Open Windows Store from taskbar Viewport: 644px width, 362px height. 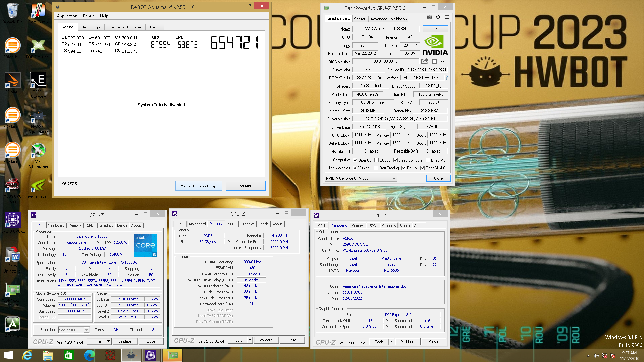[x=68, y=355]
